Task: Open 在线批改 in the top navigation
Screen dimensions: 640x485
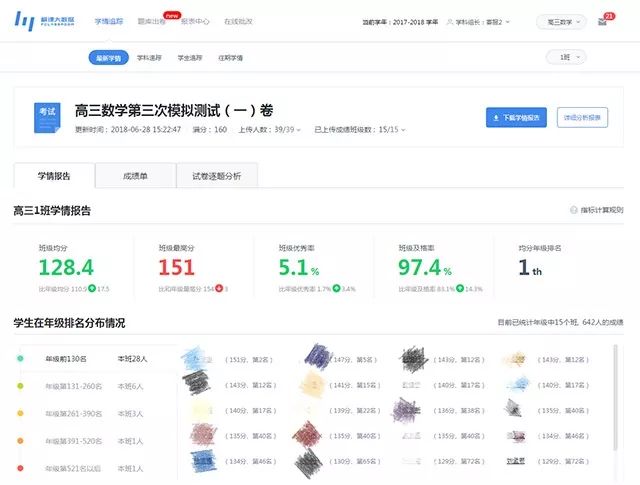Action: point(238,21)
